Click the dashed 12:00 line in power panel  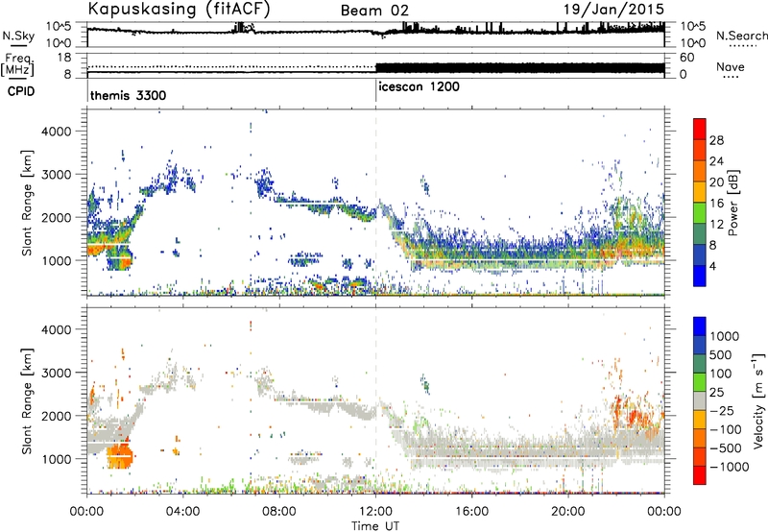(375, 202)
